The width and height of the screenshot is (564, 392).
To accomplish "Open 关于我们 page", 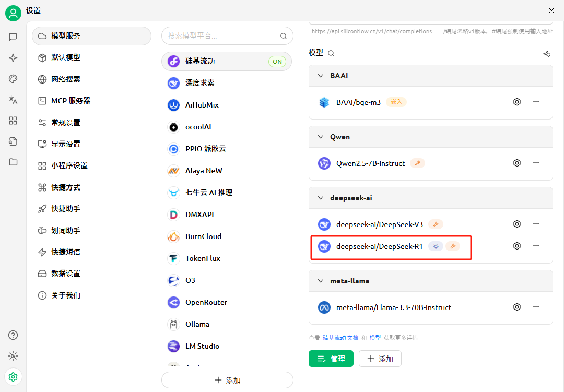I will [x=92, y=295].
